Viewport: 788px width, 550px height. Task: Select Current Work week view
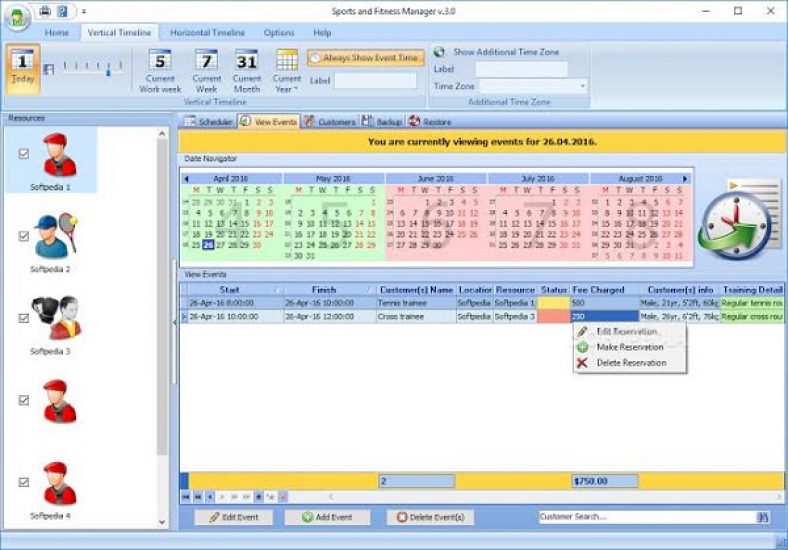(160, 70)
